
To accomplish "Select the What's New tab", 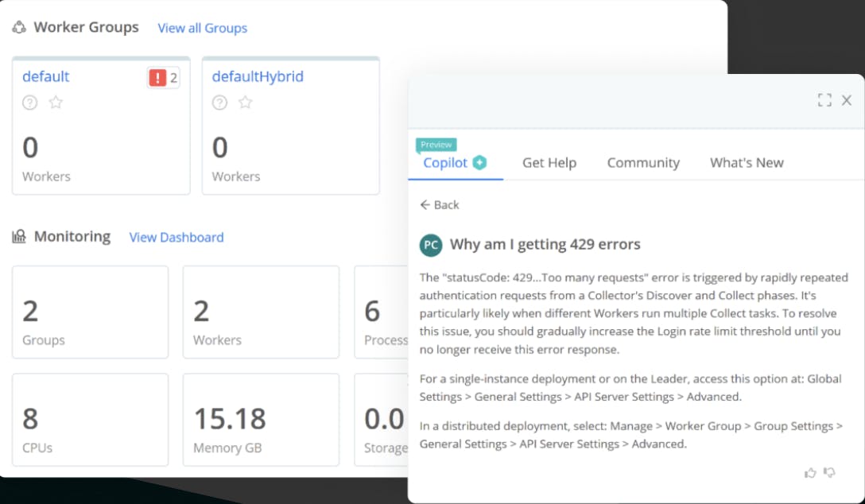I will 747,163.
